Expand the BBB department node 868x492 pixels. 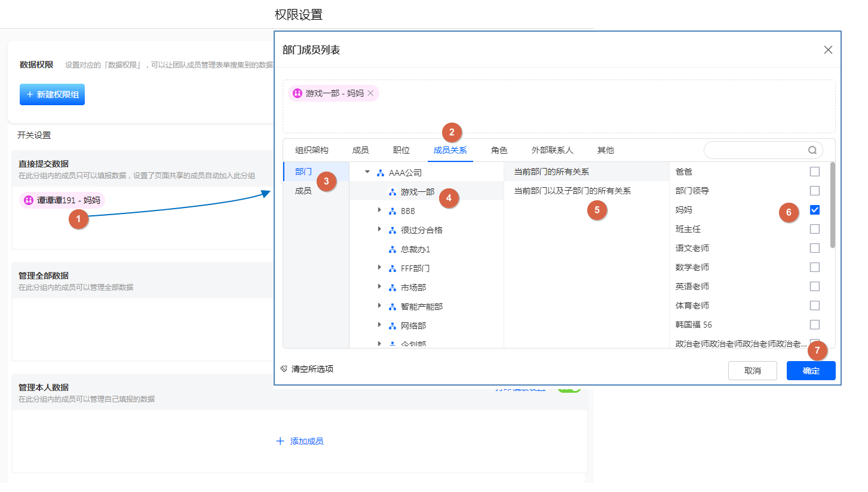click(379, 211)
